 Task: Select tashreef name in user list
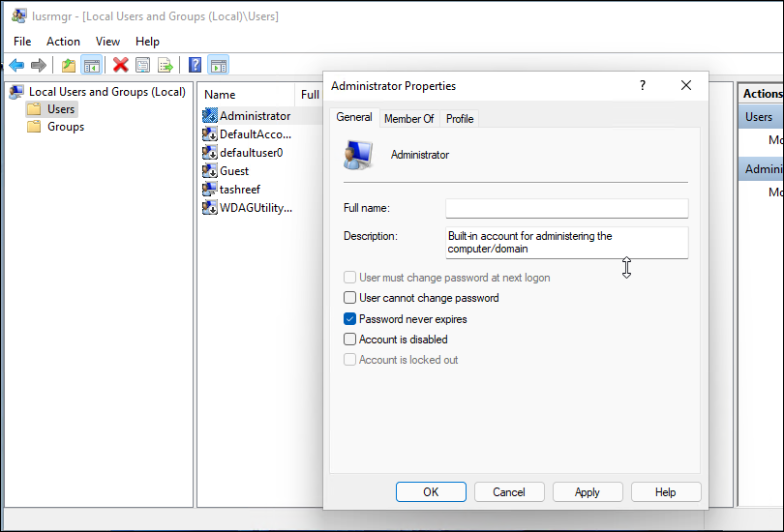(240, 190)
